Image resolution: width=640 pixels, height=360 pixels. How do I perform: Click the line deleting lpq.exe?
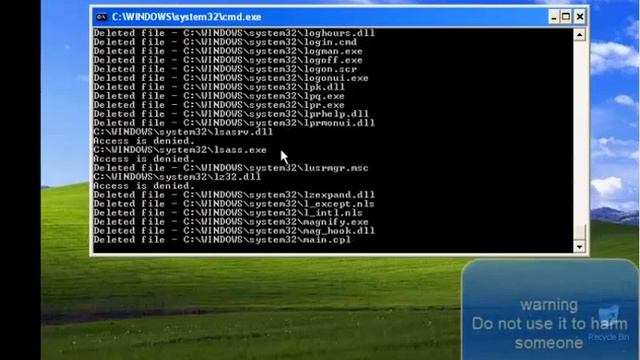pos(219,96)
